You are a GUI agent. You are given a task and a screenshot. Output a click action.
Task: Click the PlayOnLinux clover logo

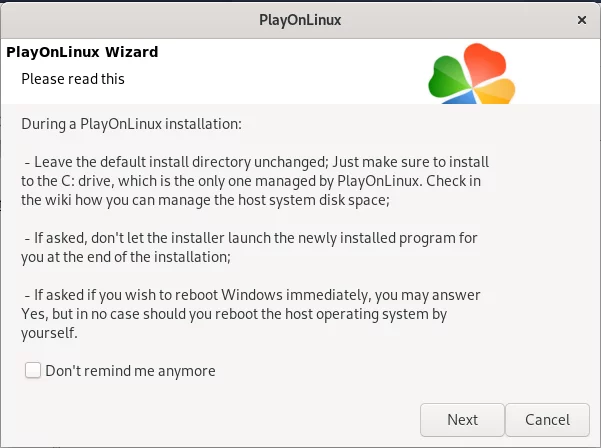(x=471, y=73)
